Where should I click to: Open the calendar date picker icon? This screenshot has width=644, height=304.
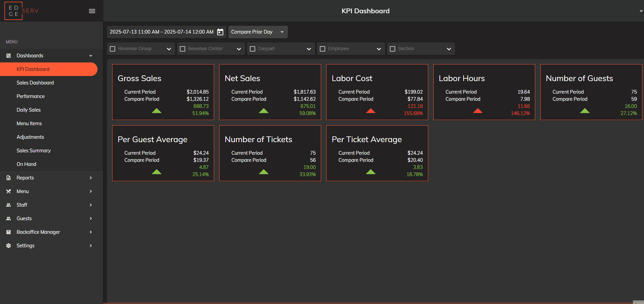click(x=220, y=32)
